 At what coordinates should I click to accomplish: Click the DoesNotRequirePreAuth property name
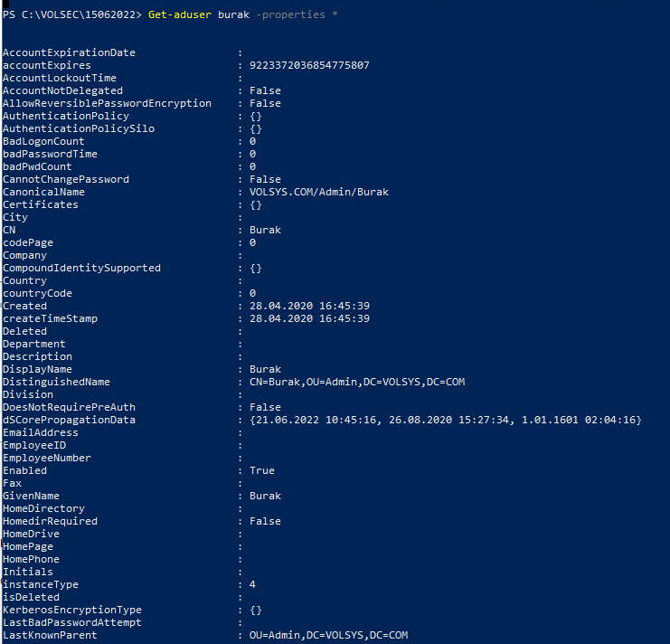69,407
